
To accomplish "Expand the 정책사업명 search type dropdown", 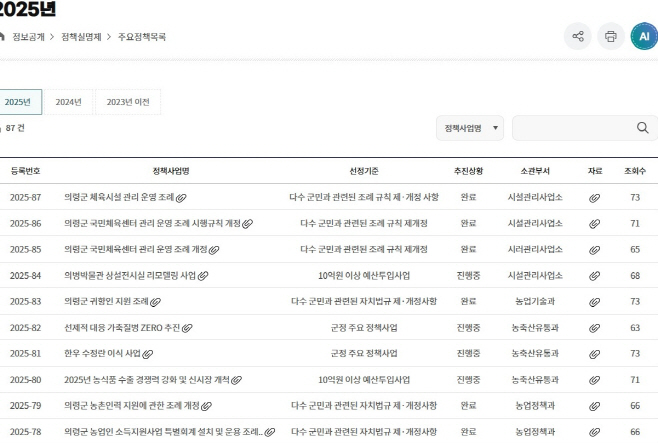I will (x=469, y=128).
